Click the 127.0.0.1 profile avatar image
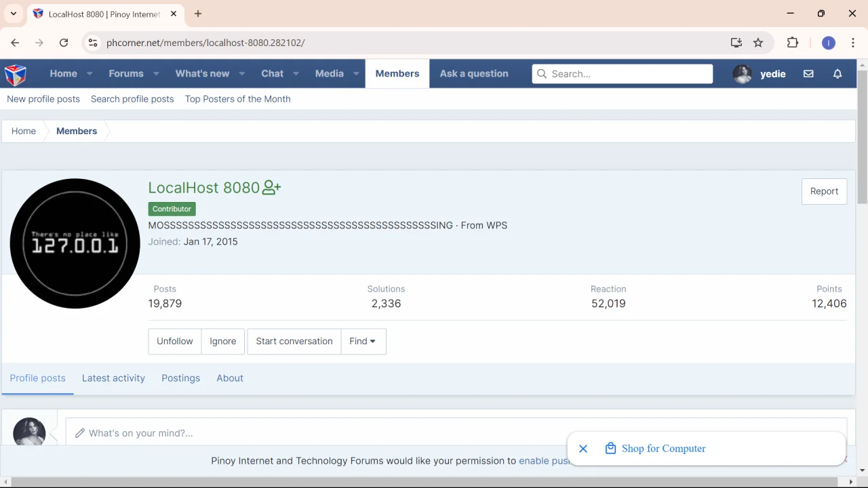The image size is (868, 488). [75, 243]
